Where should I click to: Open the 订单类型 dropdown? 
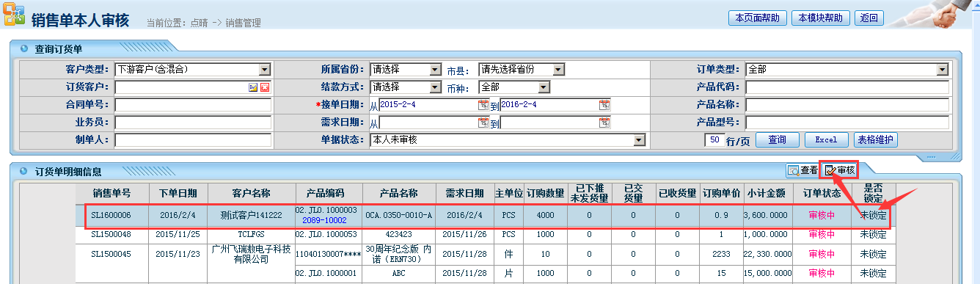tap(943, 70)
